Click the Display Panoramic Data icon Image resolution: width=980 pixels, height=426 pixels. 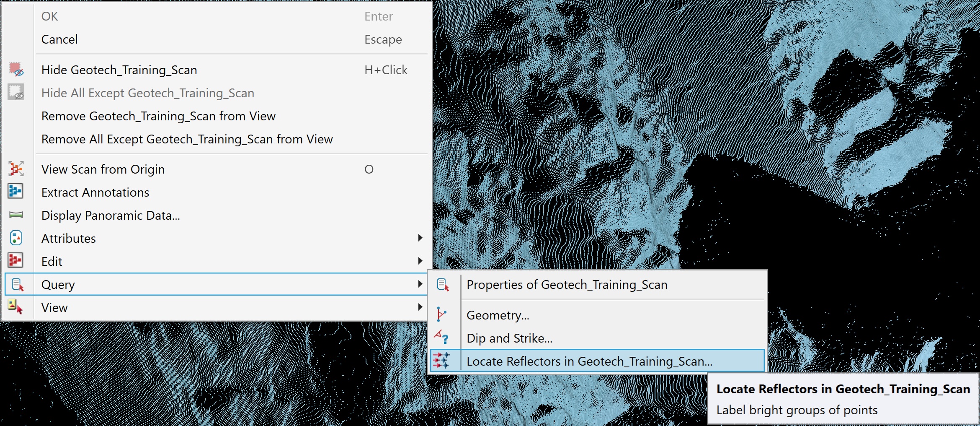16,215
